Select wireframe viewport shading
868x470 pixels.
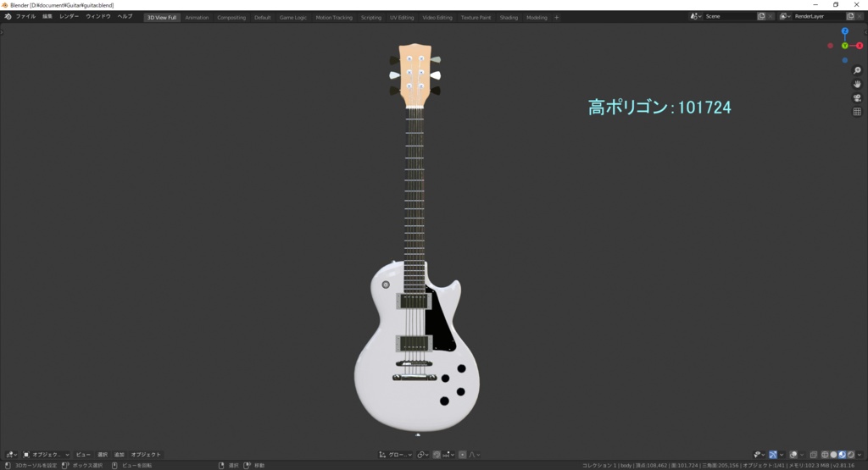[x=825, y=455]
